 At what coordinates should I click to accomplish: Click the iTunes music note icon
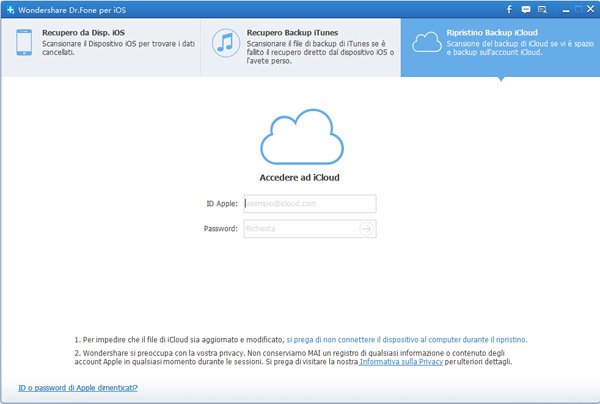[226, 43]
